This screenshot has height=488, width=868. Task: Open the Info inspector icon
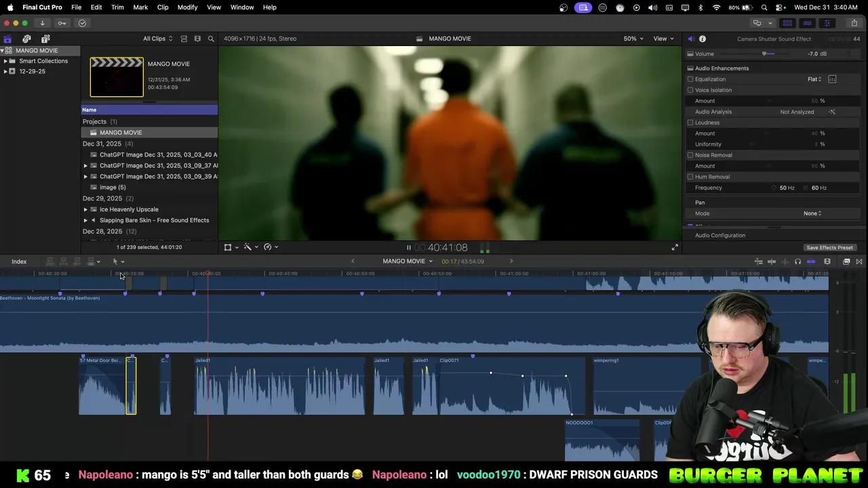point(703,39)
